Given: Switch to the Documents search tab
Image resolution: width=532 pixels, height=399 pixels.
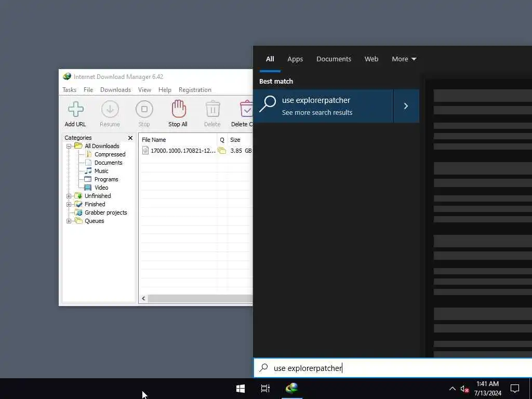Looking at the screenshot, I should pyautogui.click(x=334, y=59).
